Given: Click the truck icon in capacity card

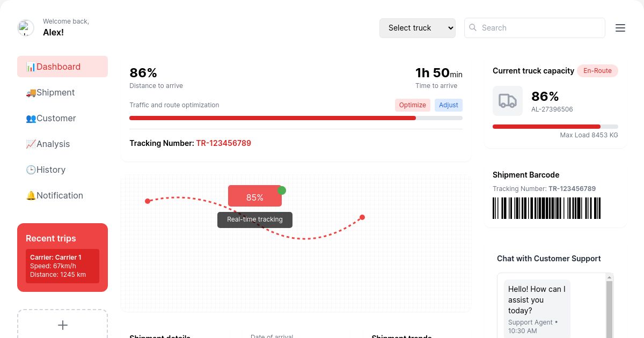Looking at the screenshot, I should tap(507, 101).
